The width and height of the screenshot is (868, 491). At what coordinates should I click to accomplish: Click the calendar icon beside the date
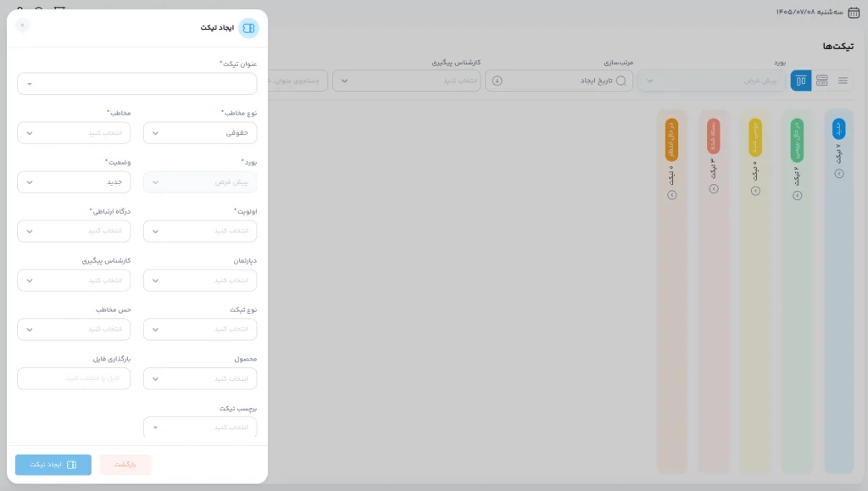coord(854,12)
